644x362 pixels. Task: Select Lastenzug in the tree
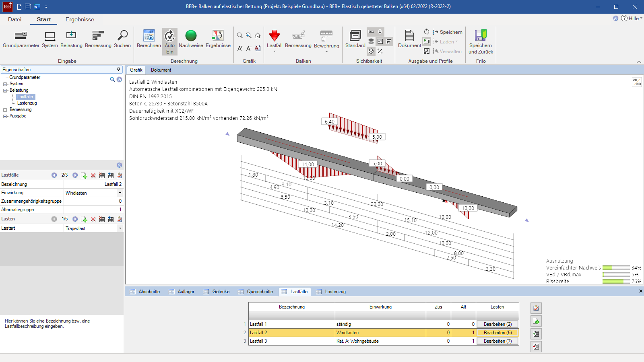tap(27, 103)
